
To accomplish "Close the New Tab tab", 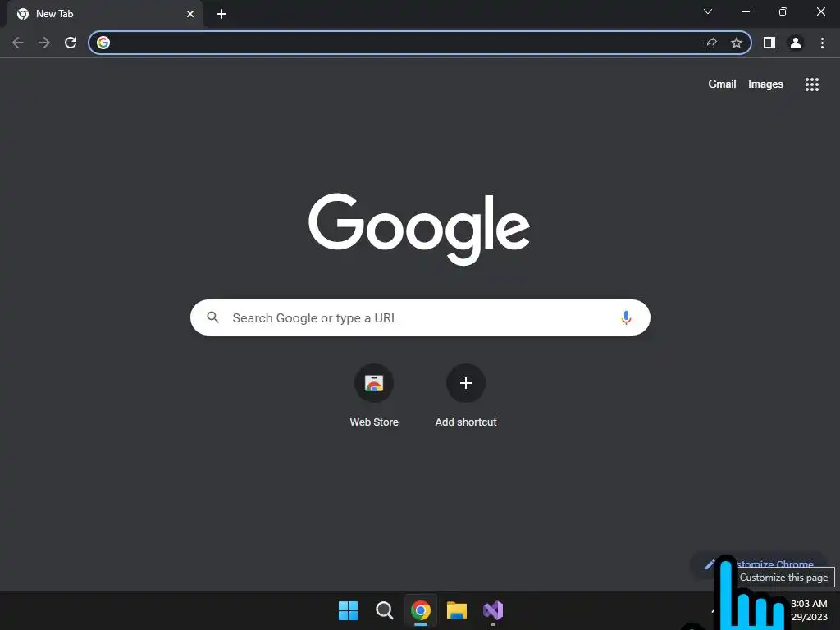I will (190, 14).
